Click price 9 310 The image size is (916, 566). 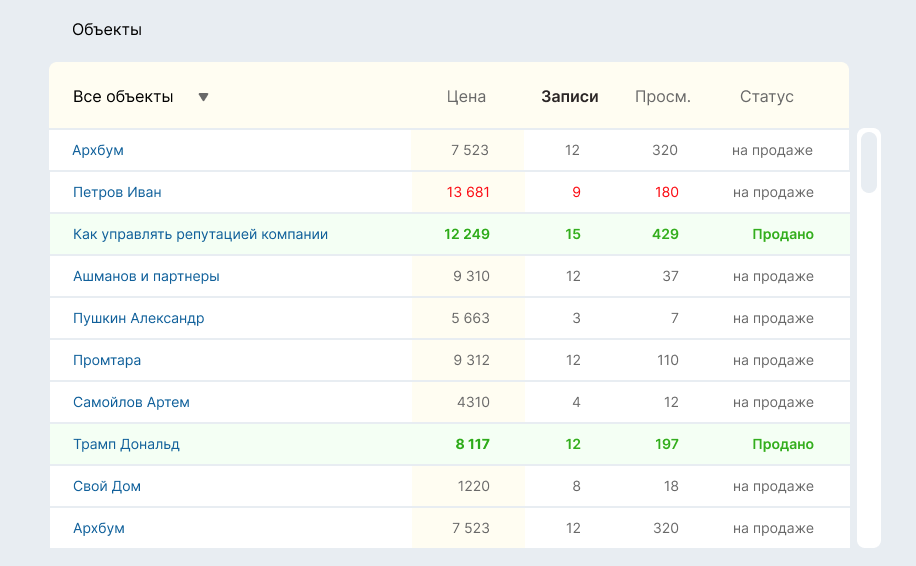pyautogui.click(x=471, y=276)
